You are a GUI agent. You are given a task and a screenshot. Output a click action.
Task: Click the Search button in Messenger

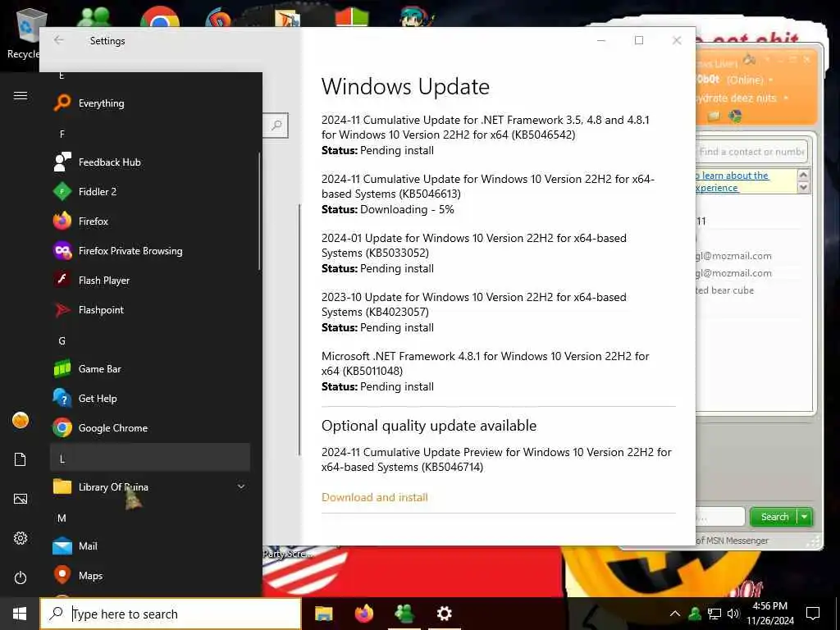point(774,517)
